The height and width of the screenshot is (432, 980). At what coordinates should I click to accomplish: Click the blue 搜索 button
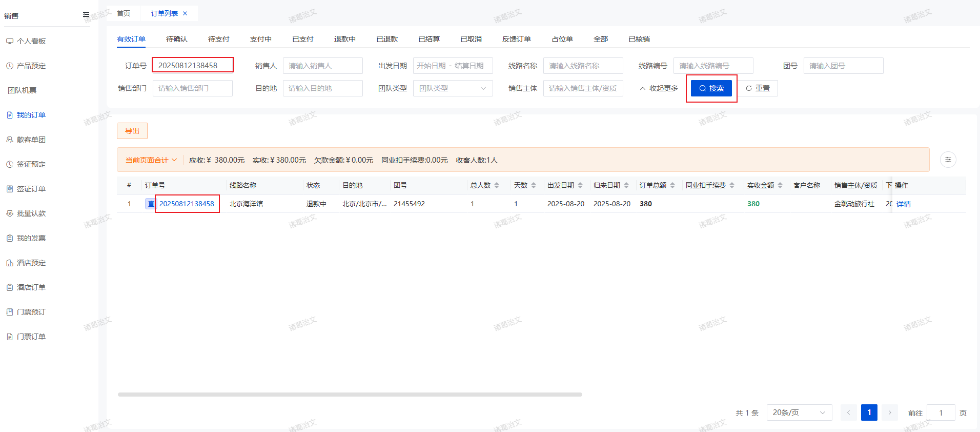pyautogui.click(x=711, y=88)
